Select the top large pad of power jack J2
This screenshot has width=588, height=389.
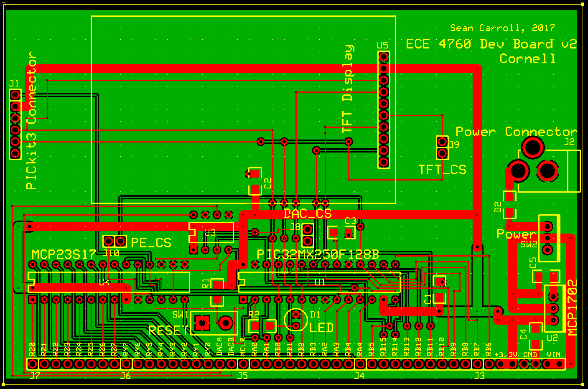point(532,147)
